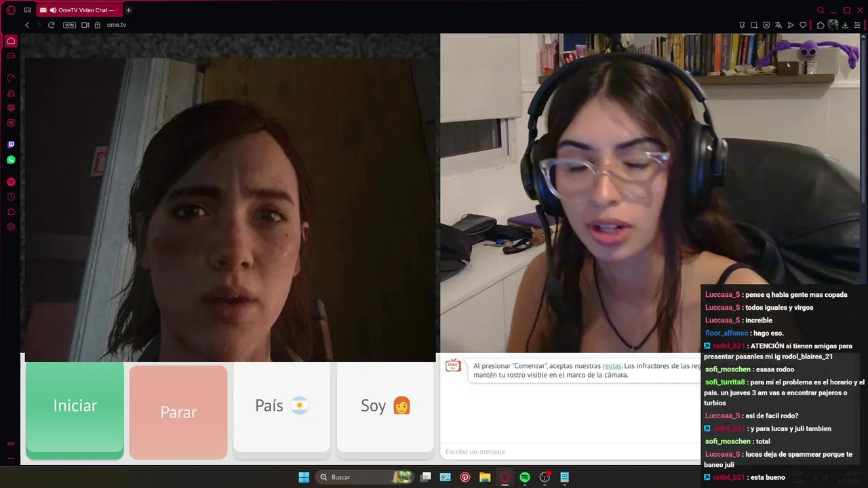
Task: Click chat username sofi_turrita8
Action: pos(725,382)
